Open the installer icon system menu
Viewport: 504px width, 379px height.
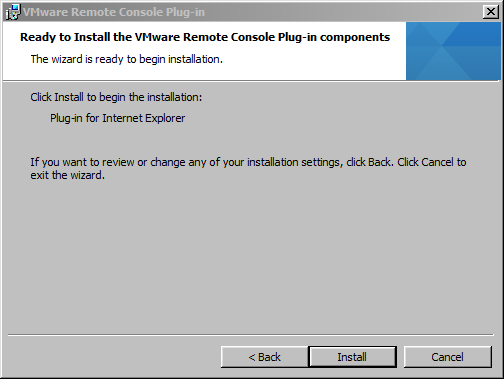coord(13,12)
